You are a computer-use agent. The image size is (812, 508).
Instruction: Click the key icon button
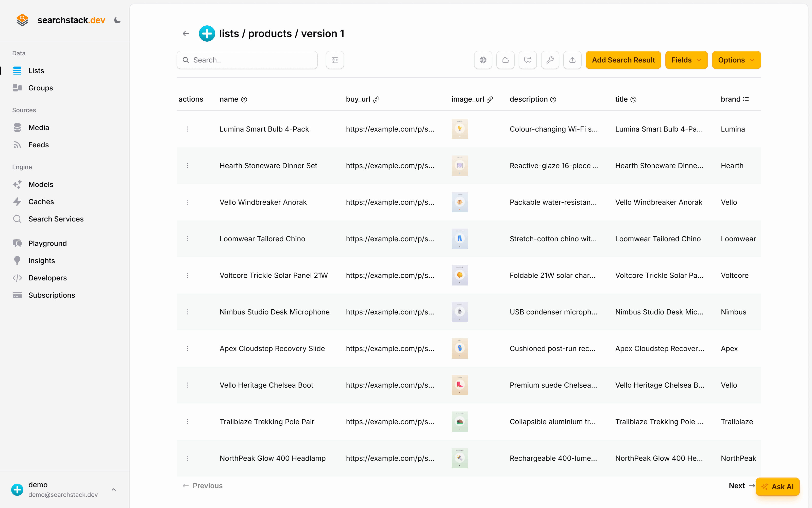coord(550,60)
